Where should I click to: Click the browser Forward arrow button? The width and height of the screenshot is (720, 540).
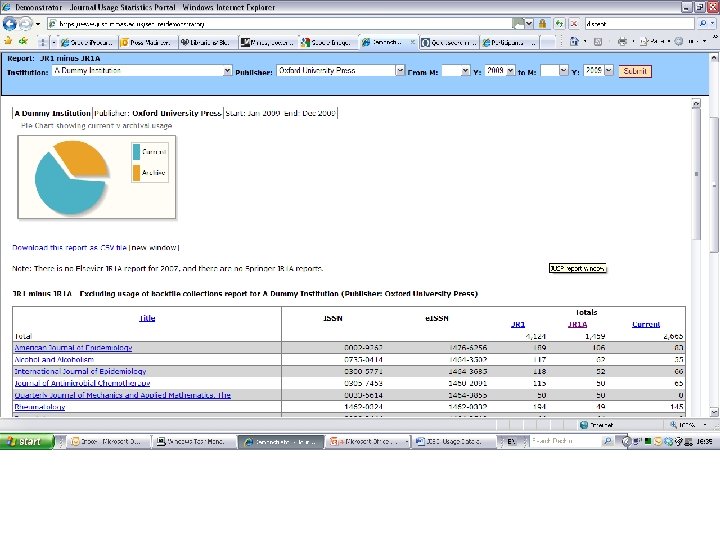click(x=26, y=23)
